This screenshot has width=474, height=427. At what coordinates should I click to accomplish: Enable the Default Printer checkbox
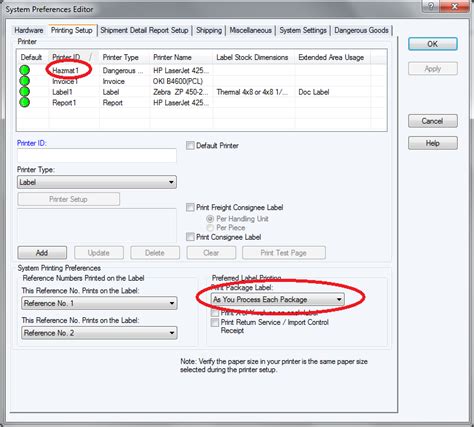pyautogui.click(x=190, y=146)
